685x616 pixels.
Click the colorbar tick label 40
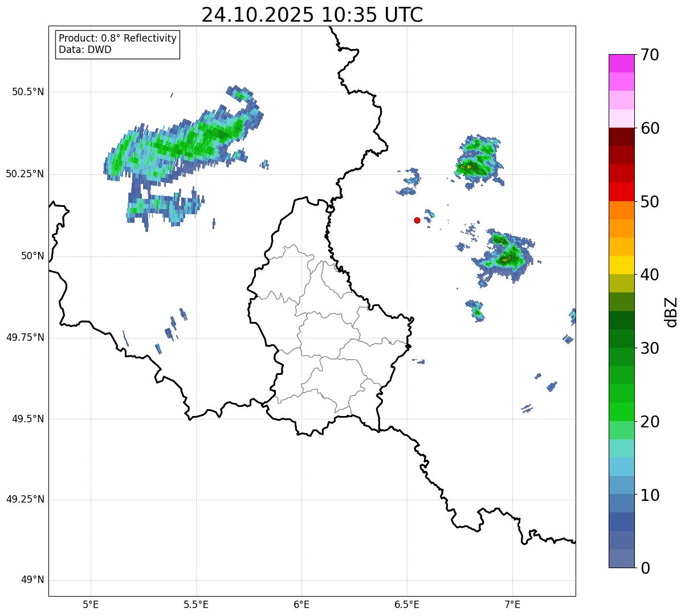[x=650, y=275]
